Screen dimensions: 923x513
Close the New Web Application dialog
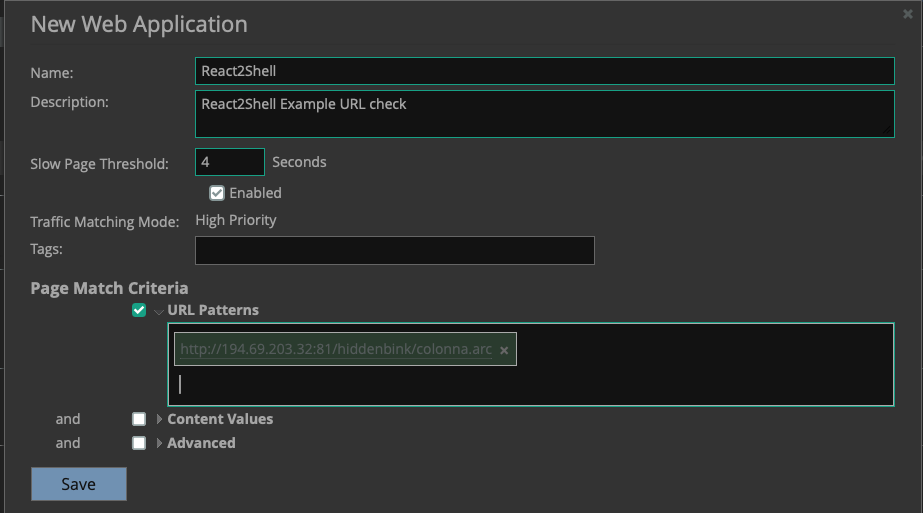tap(907, 14)
